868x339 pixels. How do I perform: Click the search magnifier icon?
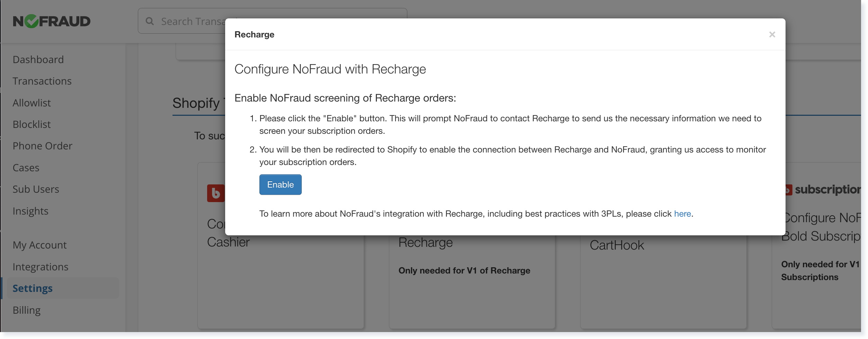point(150,21)
